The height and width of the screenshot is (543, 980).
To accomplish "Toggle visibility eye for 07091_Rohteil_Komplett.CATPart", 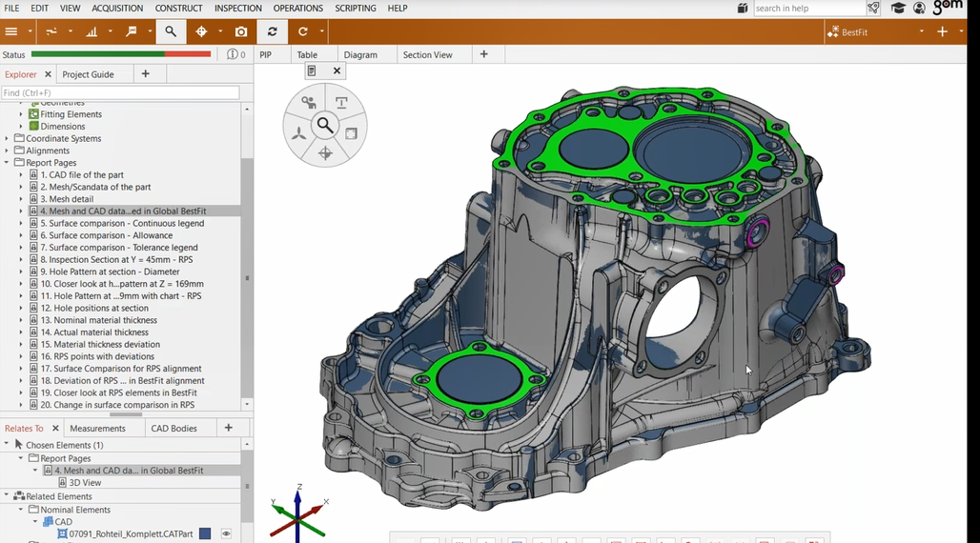I will click(x=227, y=534).
